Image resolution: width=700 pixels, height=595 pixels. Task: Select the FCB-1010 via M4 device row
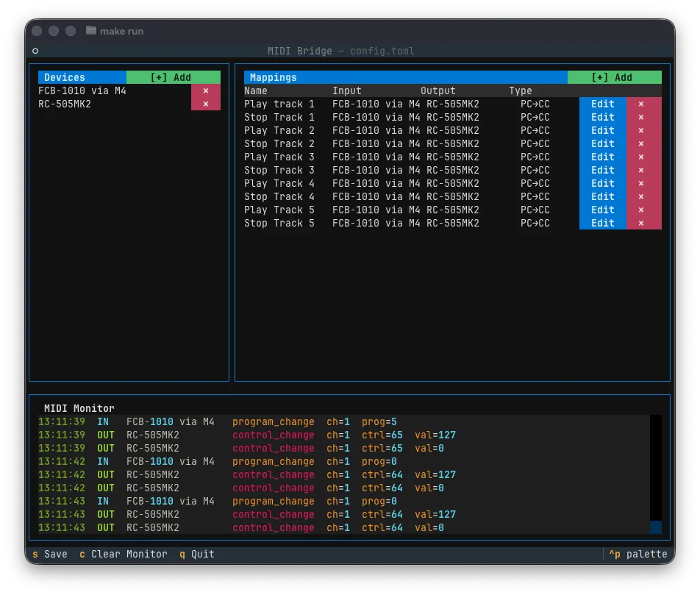(114, 90)
